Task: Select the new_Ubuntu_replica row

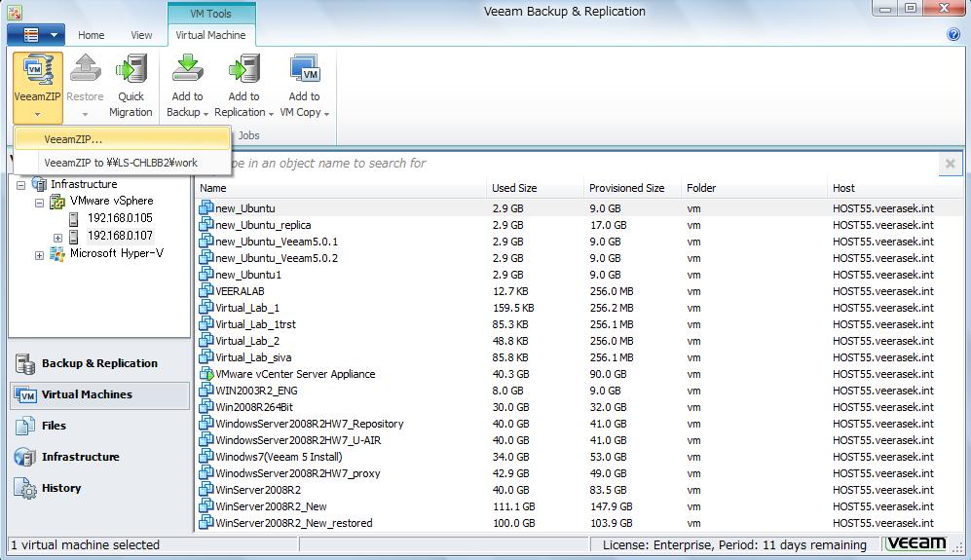Action: point(579,225)
